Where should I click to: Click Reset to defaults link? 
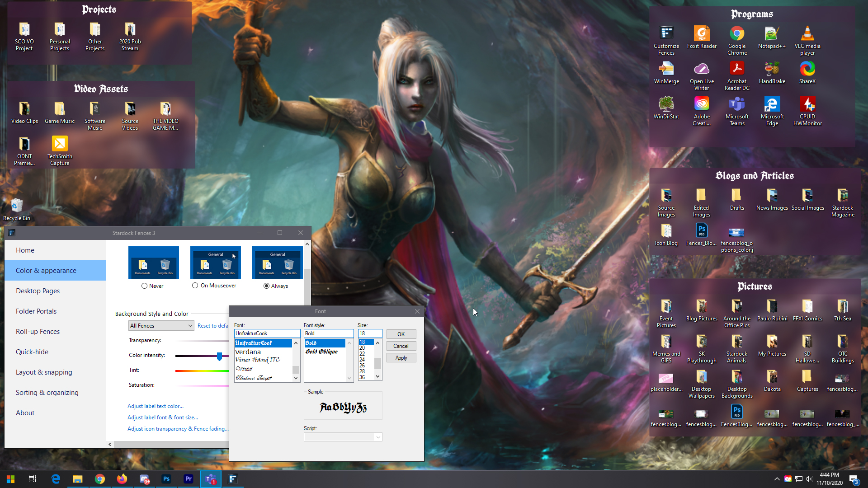(x=213, y=326)
